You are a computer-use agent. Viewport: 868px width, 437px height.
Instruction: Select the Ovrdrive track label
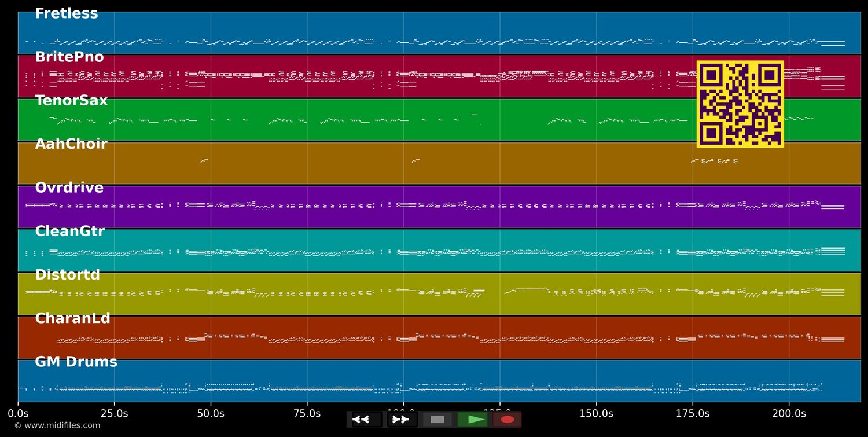click(x=69, y=188)
